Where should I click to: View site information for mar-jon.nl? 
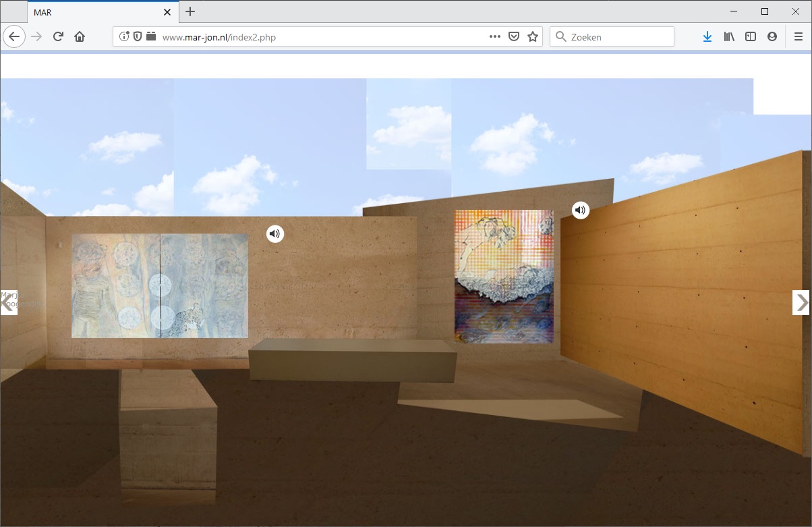(x=124, y=37)
